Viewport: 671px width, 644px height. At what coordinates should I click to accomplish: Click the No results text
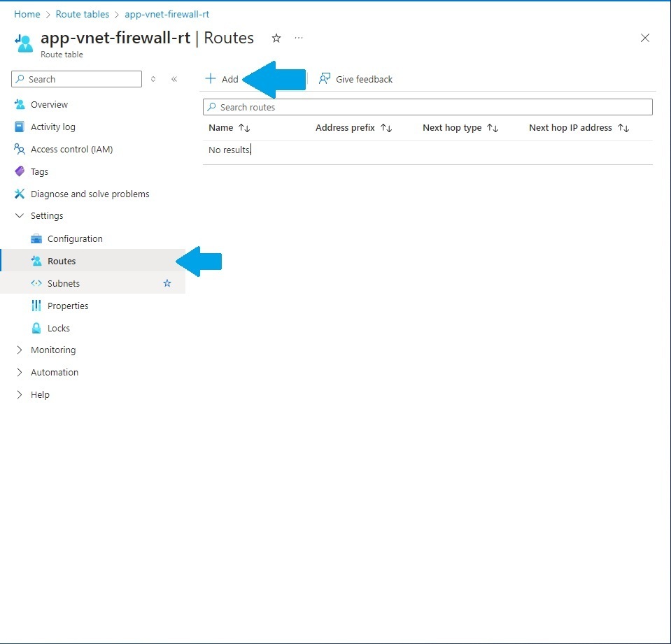(229, 150)
